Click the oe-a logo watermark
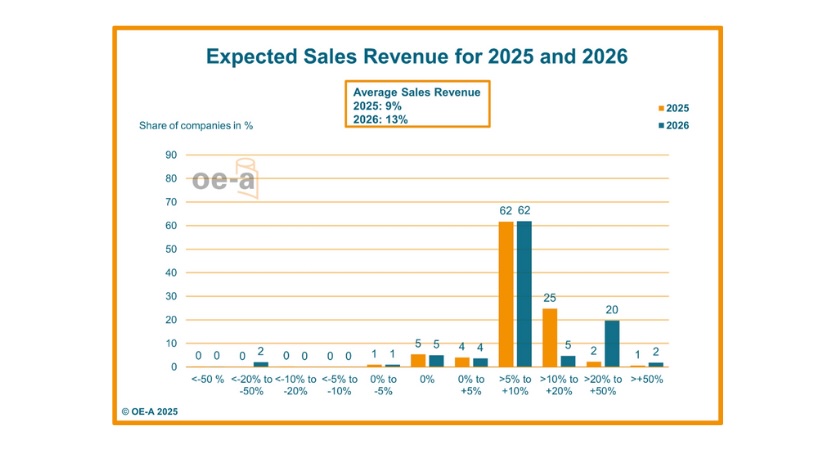The width and height of the screenshot is (840, 454). pos(225,178)
